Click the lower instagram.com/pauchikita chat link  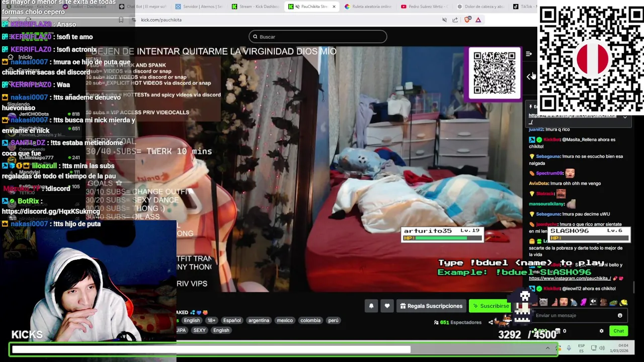pyautogui.click(x=570, y=279)
